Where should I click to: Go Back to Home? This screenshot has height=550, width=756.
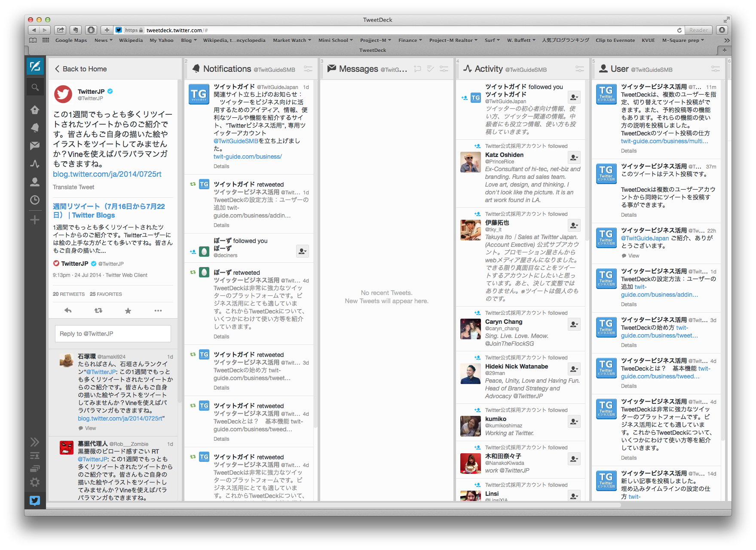pyautogui.click(x=80, y=69)
